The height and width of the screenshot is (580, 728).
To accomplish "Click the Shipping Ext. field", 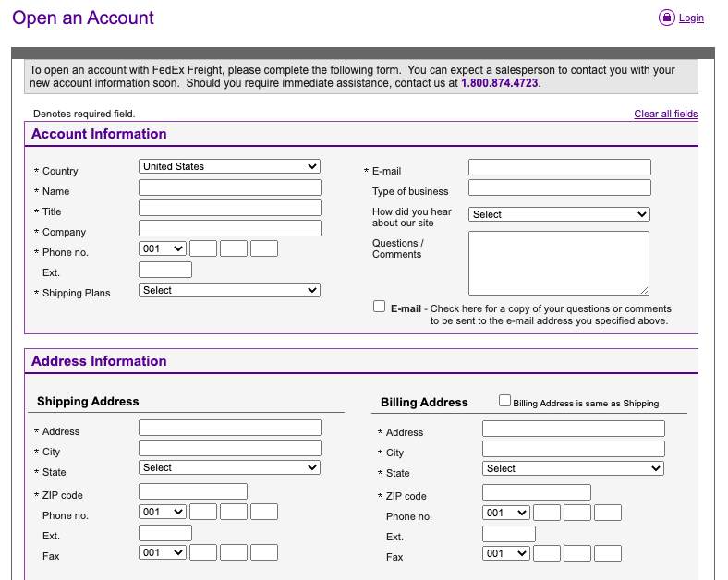I will 165,533.
